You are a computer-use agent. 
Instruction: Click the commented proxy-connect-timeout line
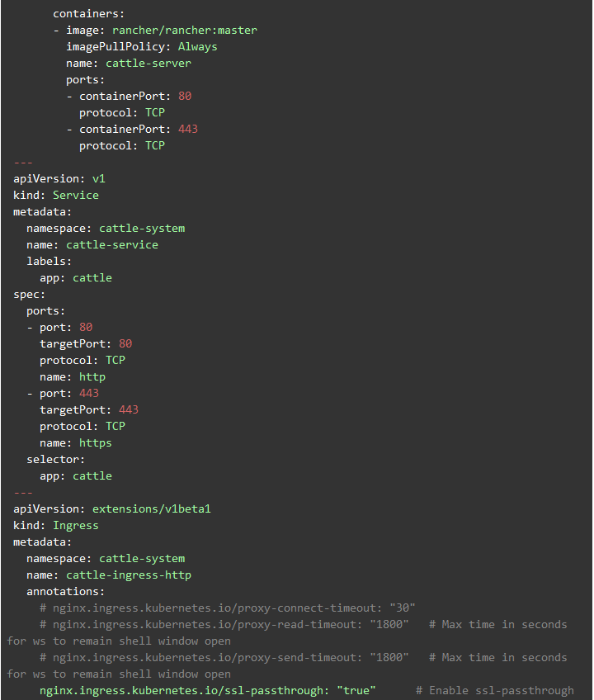228,608
